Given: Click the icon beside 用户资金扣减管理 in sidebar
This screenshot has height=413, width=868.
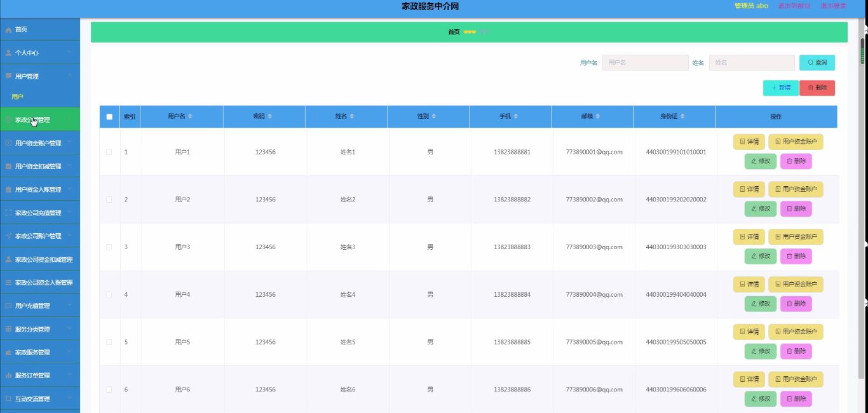Looking at the screenshot, I should (8, 166).
